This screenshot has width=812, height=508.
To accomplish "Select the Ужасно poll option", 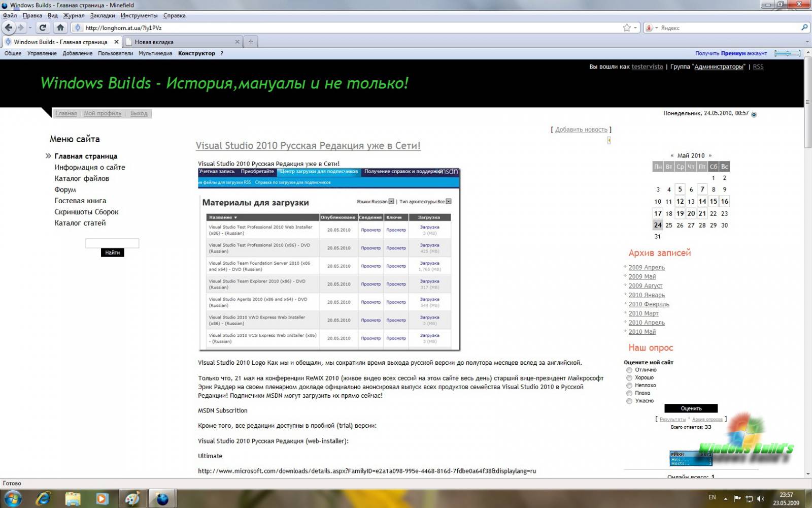I will click(629, 401).
